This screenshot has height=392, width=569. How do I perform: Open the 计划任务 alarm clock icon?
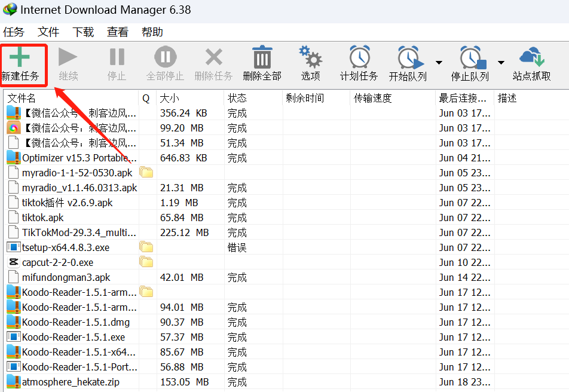coord(359,57)
